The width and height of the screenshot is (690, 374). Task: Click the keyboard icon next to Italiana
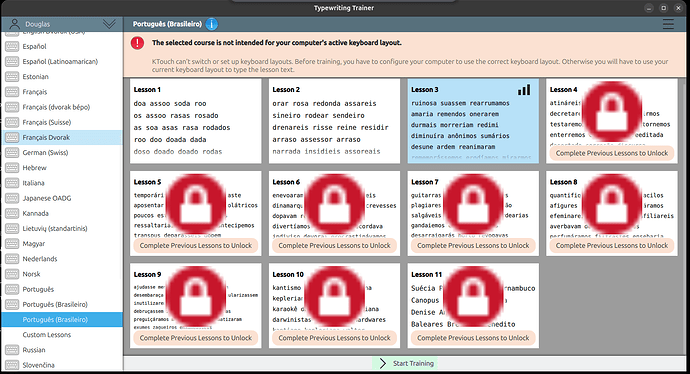[x=12, y=183]
